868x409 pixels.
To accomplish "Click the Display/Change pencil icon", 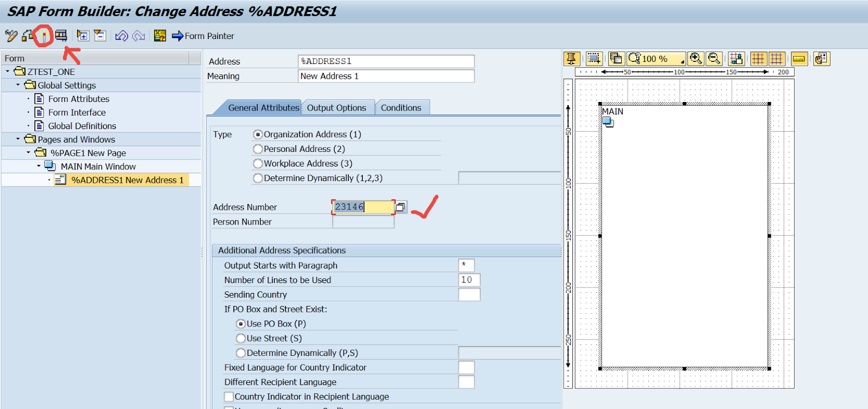I will [11, 36].
